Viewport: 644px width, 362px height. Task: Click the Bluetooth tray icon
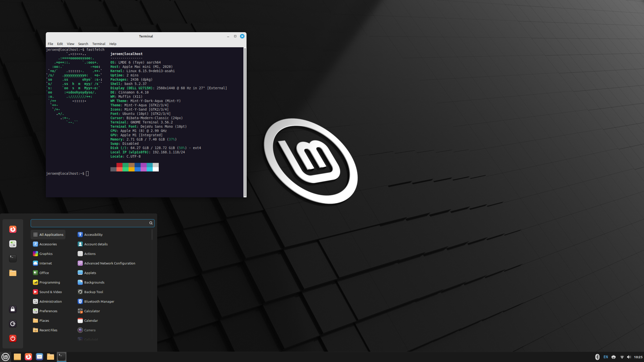(x=597, y=357)
